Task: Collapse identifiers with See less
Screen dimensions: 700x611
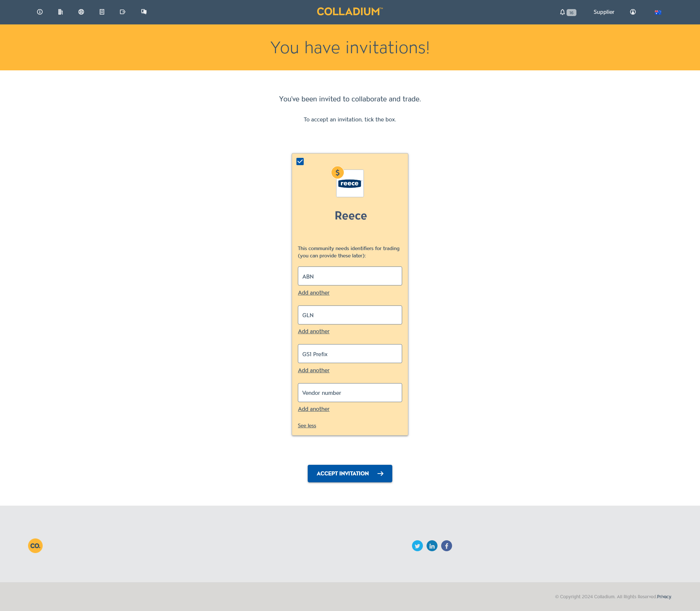Action: tap(307, 425)
